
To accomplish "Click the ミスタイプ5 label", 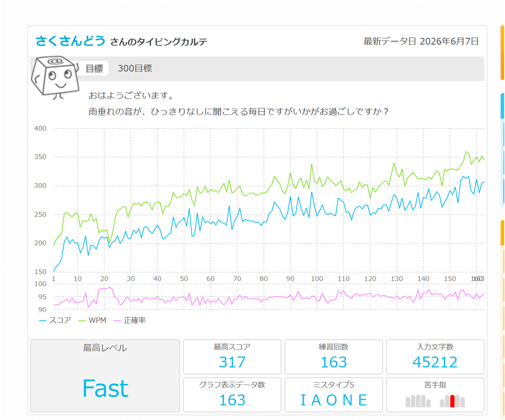I will (334, 384).
